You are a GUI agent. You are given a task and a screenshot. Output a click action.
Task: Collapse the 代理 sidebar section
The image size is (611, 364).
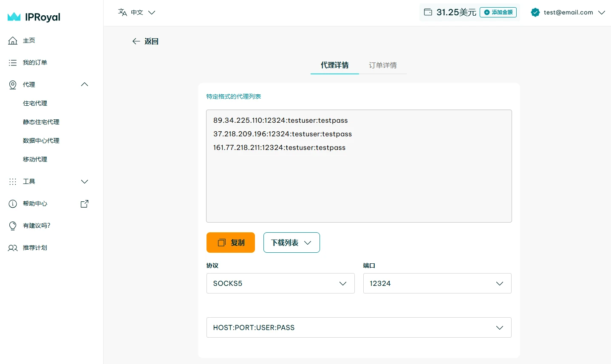coord(85,85)
